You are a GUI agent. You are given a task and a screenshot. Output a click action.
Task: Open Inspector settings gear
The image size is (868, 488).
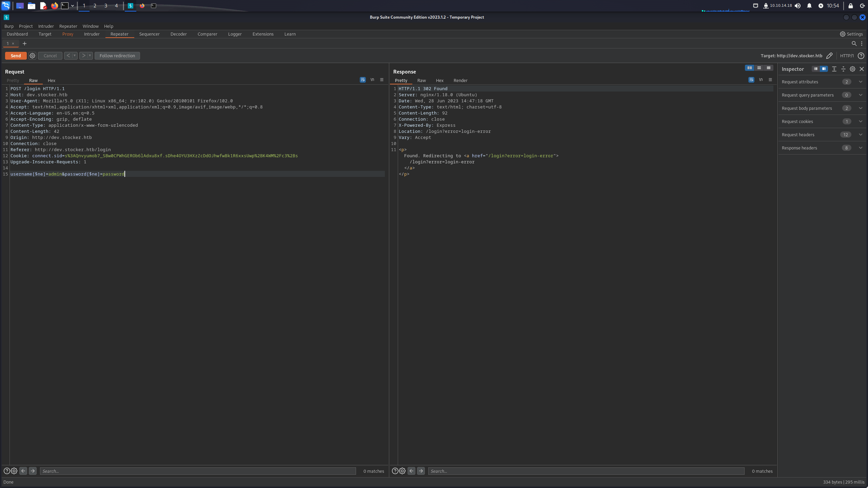tap(852, 69)
